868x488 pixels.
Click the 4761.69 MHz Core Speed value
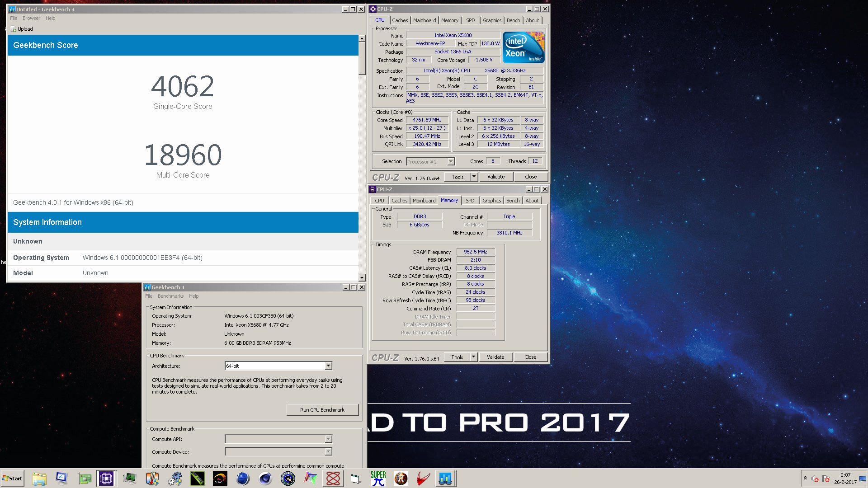coord(427,120)
